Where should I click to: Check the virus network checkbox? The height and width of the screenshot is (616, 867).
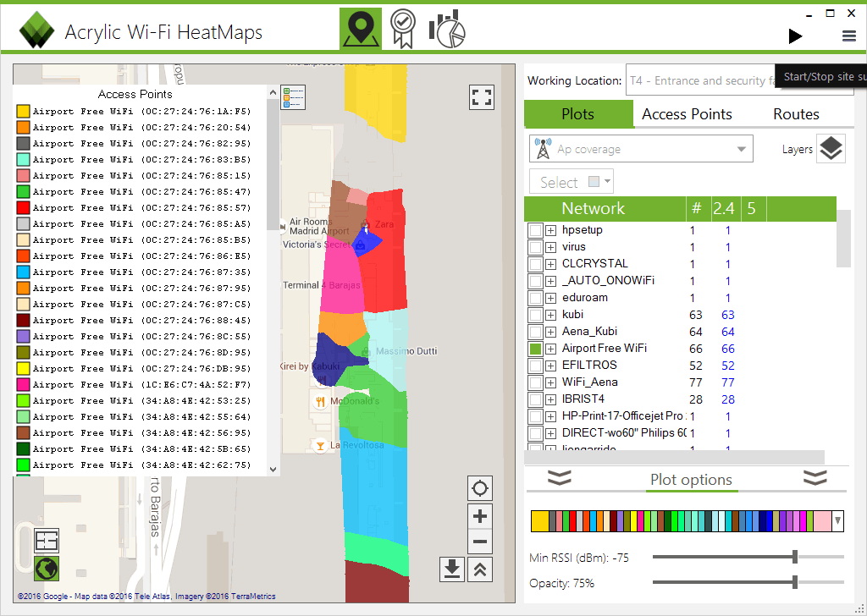[x=535, y=248]
